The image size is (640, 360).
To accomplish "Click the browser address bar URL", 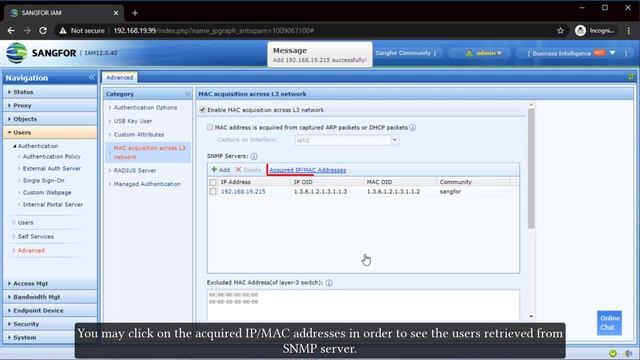I will pos(213,31).
